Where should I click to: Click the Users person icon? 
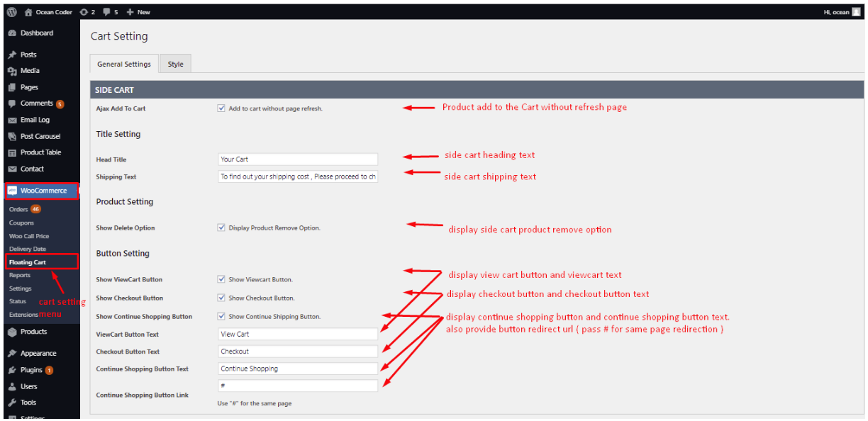pos(12,387)
